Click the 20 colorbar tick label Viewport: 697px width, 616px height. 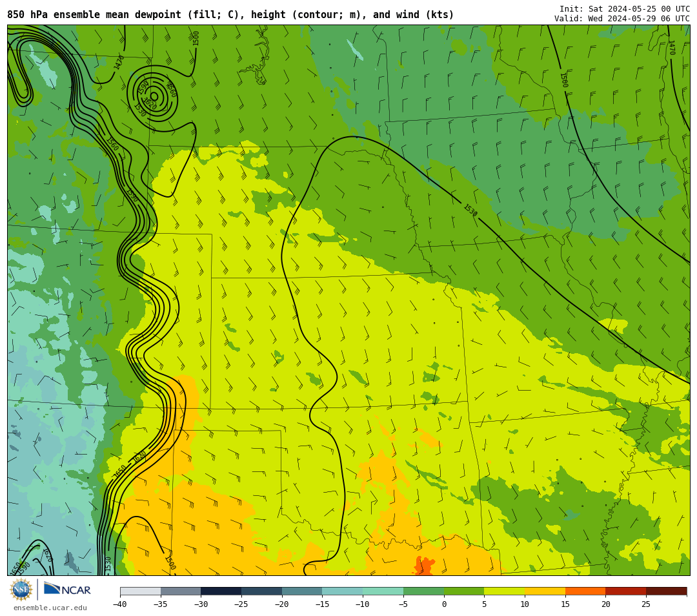(606, 604)
